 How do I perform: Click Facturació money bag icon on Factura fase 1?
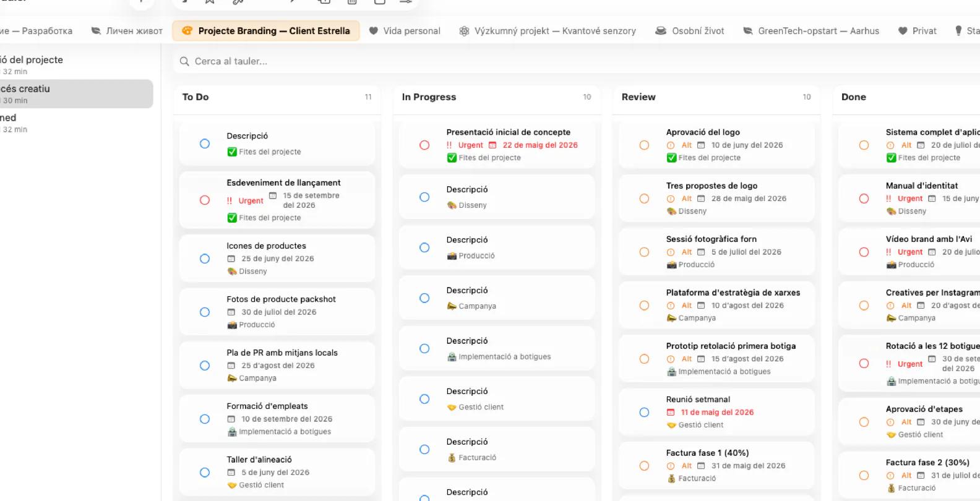pos(671,479)
